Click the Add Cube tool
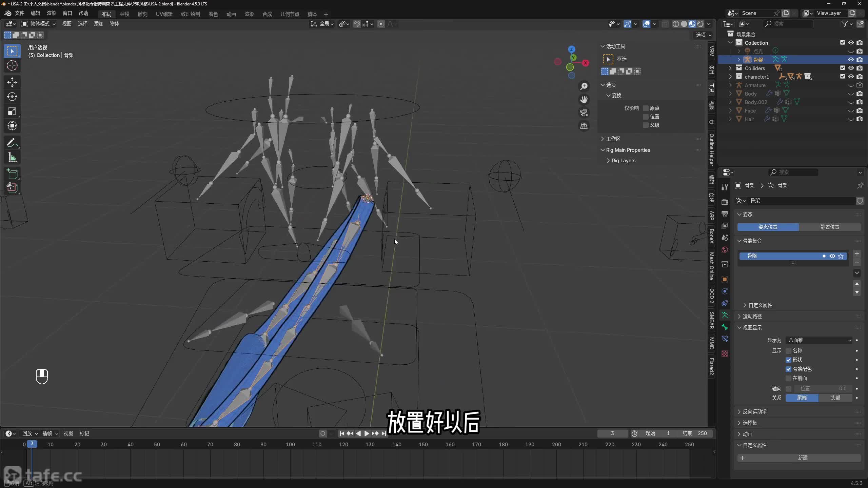This screenshot has width=868, height=488. coord(12,174)
